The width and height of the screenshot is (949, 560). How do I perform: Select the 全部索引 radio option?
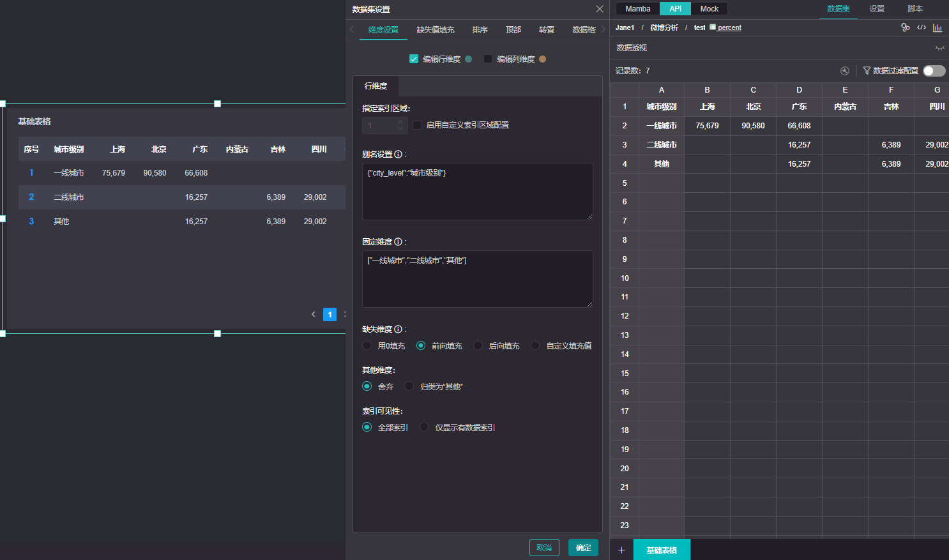pos(367,427)
